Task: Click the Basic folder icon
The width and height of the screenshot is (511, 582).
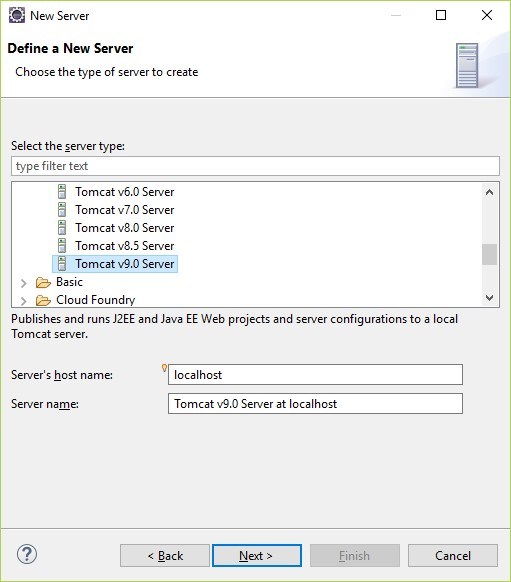Action: click(43, 282)
